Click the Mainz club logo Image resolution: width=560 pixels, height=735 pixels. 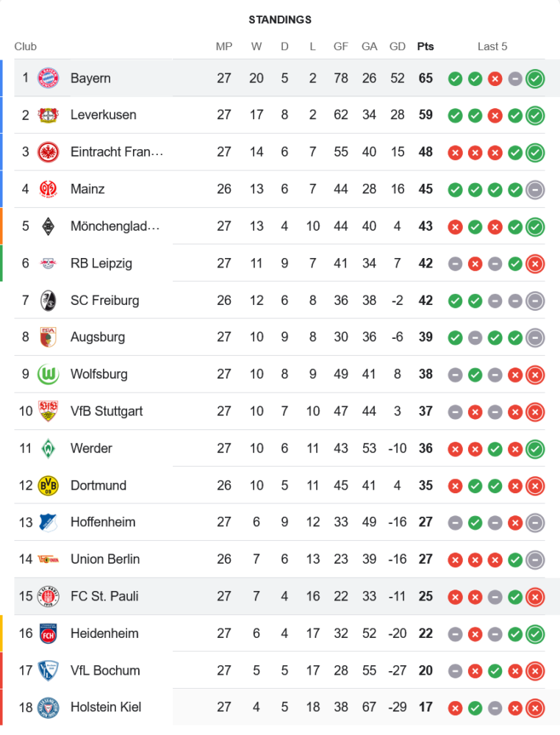48,189
